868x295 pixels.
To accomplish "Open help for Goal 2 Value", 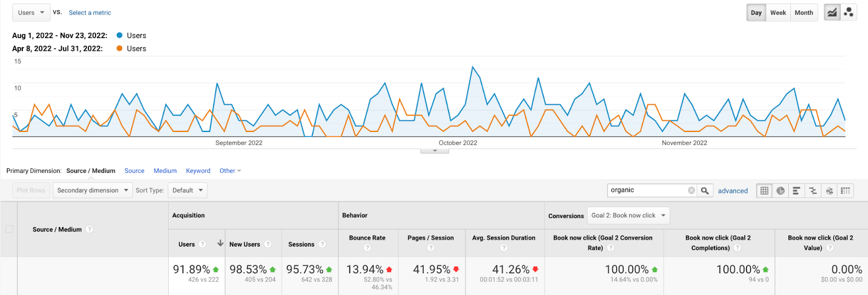I will pyautogui.click(x=830, y=248).
